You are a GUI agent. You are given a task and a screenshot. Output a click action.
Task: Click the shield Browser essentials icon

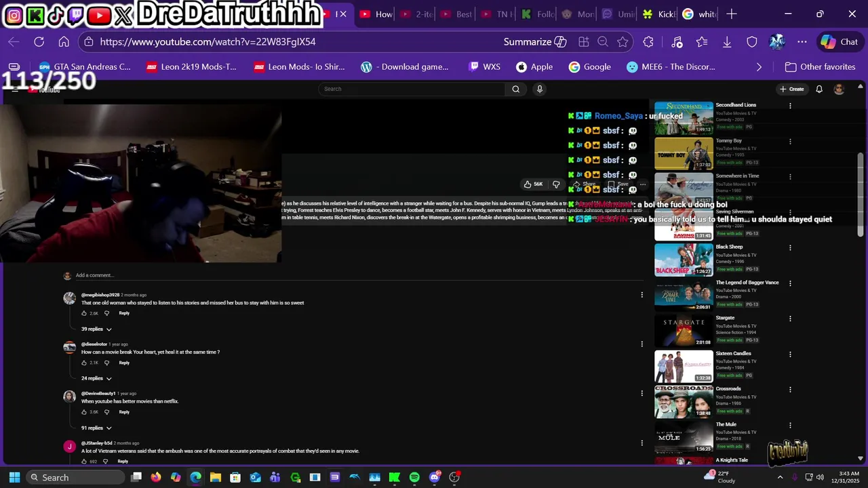[x=752, y=42]
